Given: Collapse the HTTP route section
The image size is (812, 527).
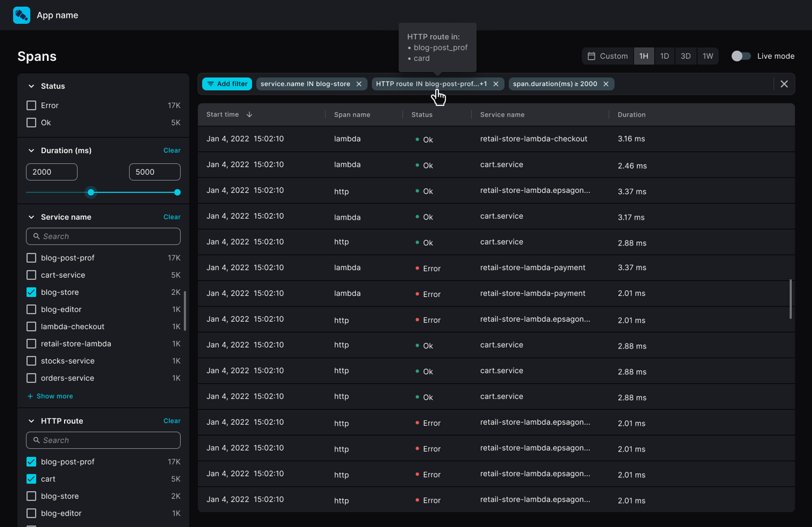Looking at the screenshot, I should (x=31, y=421).
